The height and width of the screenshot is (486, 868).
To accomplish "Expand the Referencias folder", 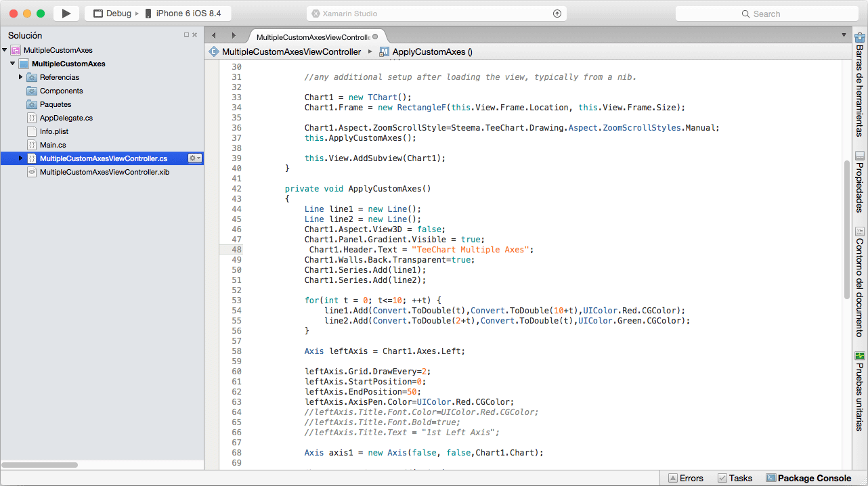I will (21, 77).
